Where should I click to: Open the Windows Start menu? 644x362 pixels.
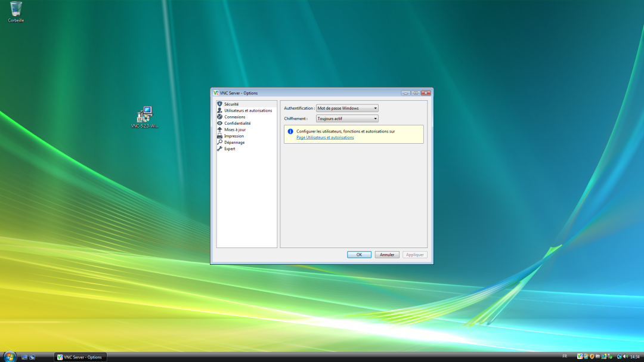(x=9, y=357)
